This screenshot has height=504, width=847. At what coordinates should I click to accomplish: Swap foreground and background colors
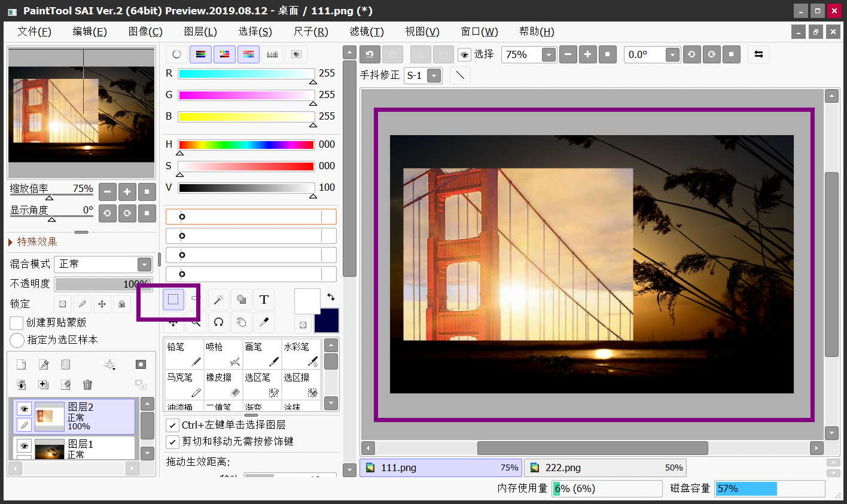tap(331, 297)
